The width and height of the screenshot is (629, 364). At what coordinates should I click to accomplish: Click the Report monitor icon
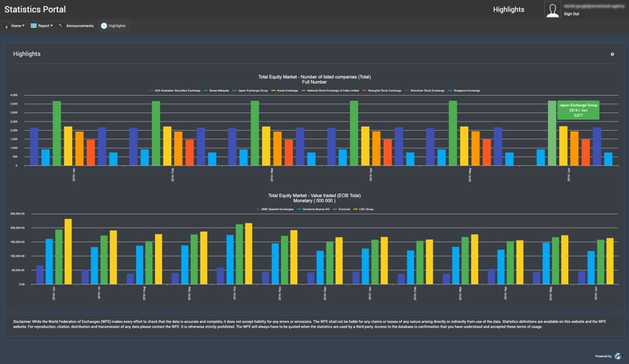(x=34, y=26)
